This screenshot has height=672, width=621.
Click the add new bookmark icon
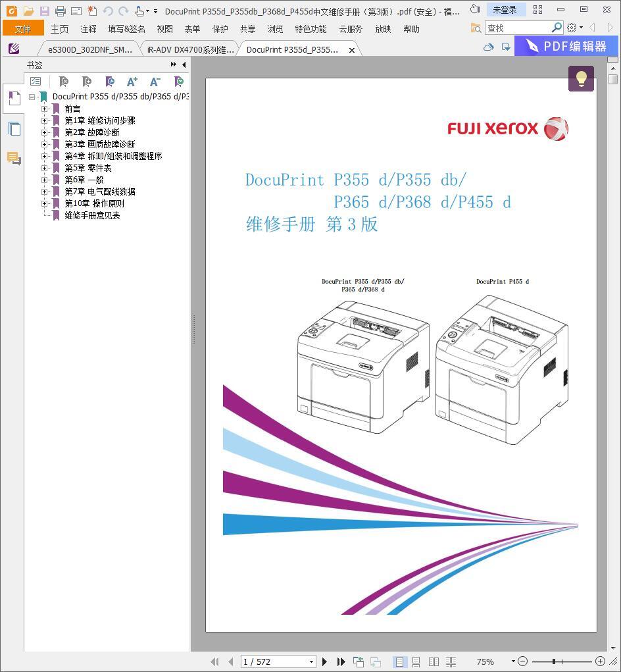[x=87, y=82]
